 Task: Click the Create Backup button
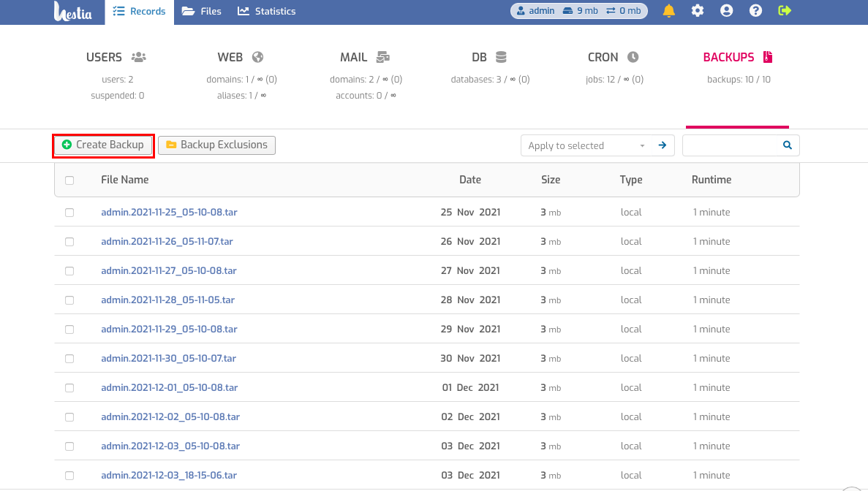point(104,145)
